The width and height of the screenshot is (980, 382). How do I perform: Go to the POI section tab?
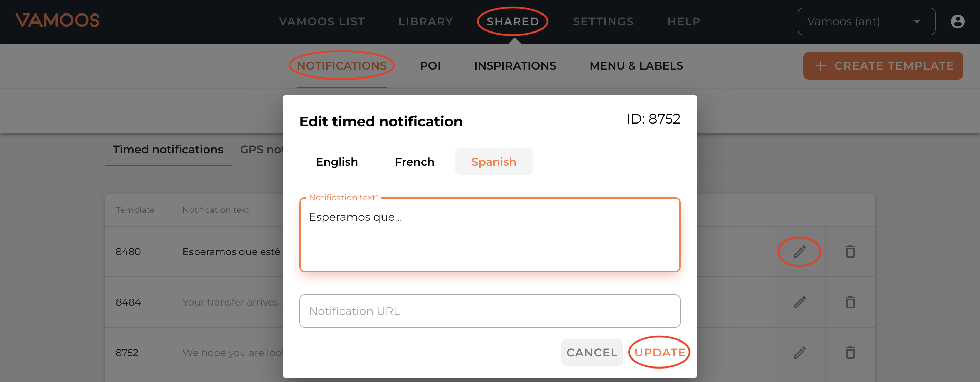430,65
